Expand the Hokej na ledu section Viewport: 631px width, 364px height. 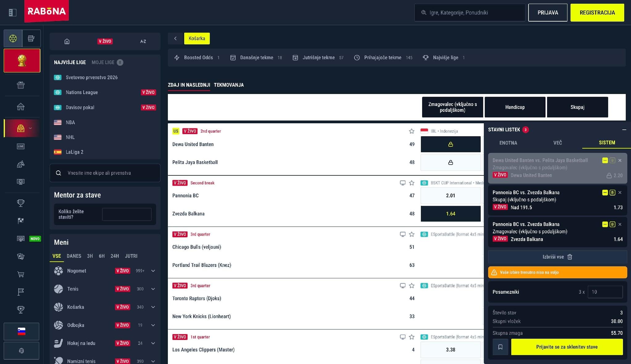(x=153, y=343)
